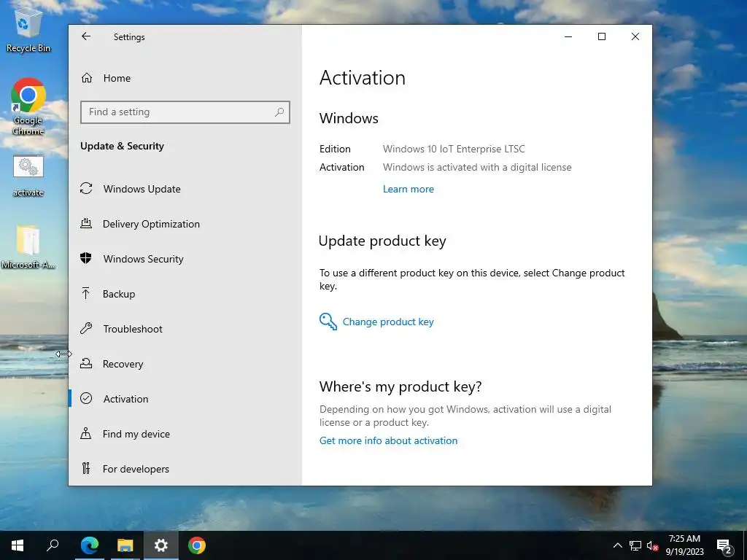Screen dimensions: 747x560
Task: Open Home in the Settings sidebar
Action: point(117,78)
